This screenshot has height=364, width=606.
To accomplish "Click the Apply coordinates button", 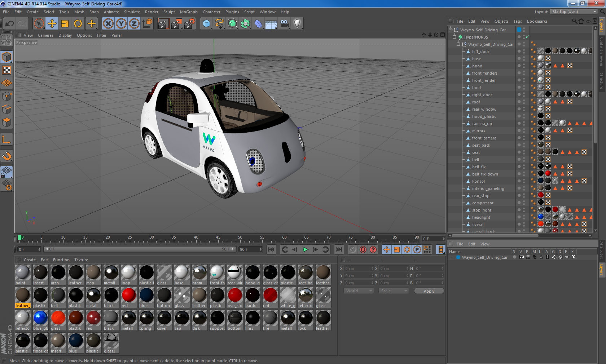I will point(429,291).
